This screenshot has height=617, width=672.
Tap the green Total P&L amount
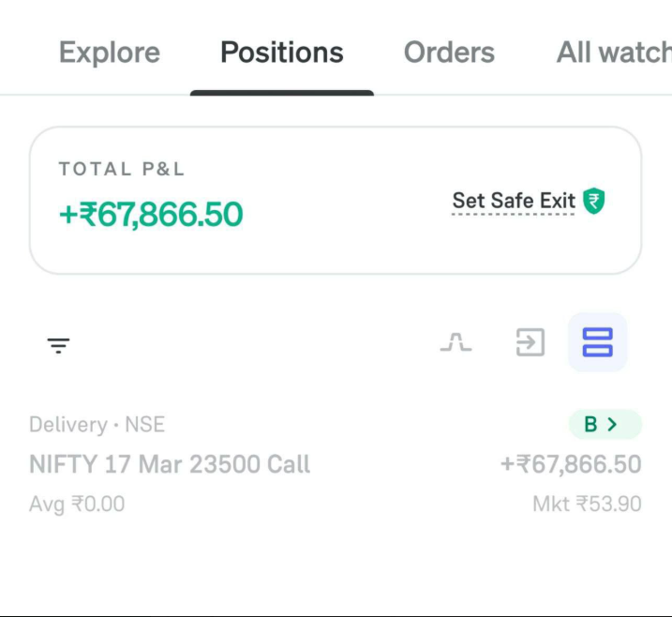point(151,215)
